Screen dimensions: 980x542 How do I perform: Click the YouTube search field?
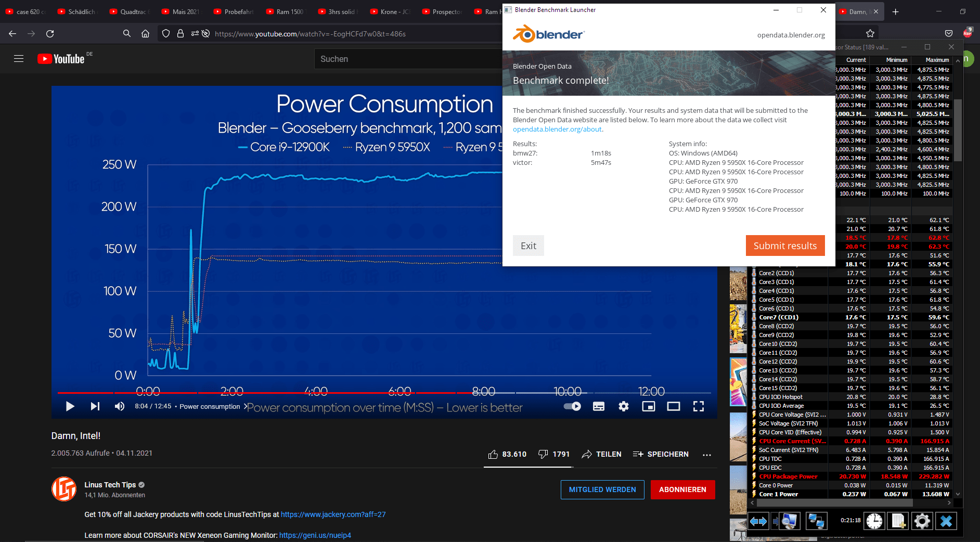[408, 59]
